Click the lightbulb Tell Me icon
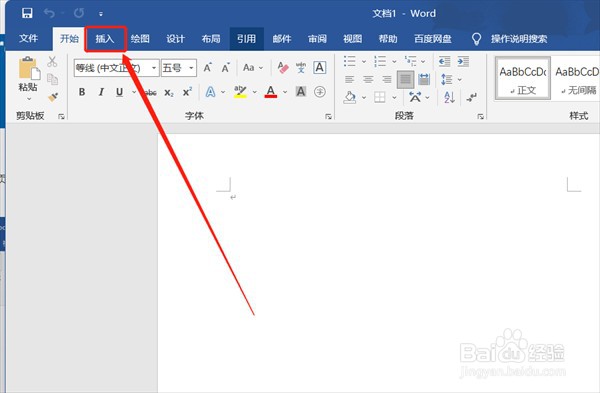 click(x=476, y=39)
